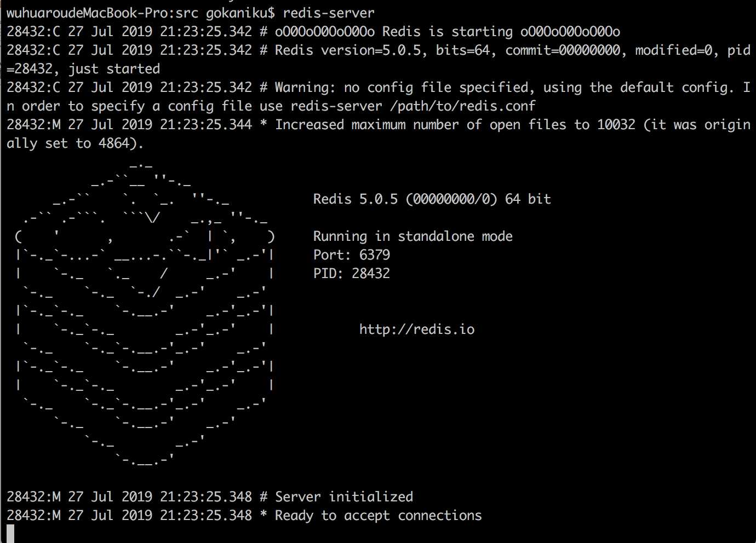Click the 'bits=64' value
Image resolution: width=756 pixels, height=543 pixels.
click(x=462, y=50)
